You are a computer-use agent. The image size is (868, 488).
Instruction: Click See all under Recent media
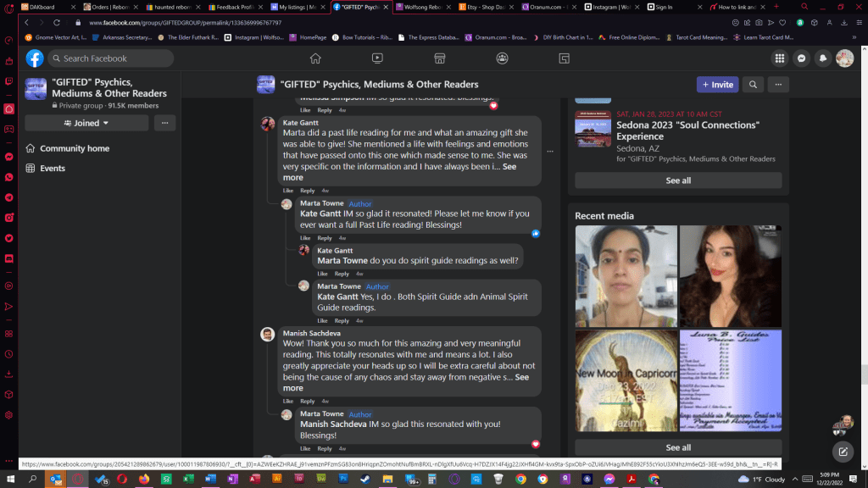point(678,447)
